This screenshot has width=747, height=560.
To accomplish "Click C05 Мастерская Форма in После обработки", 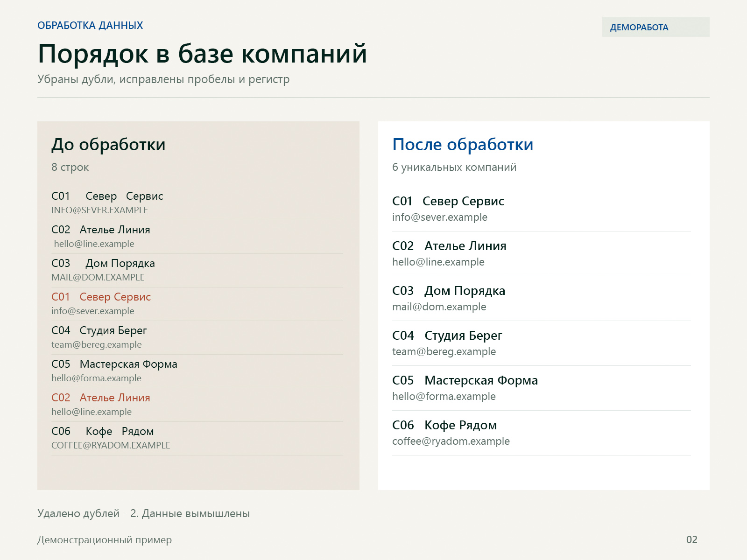I will (x=465, y=380).
